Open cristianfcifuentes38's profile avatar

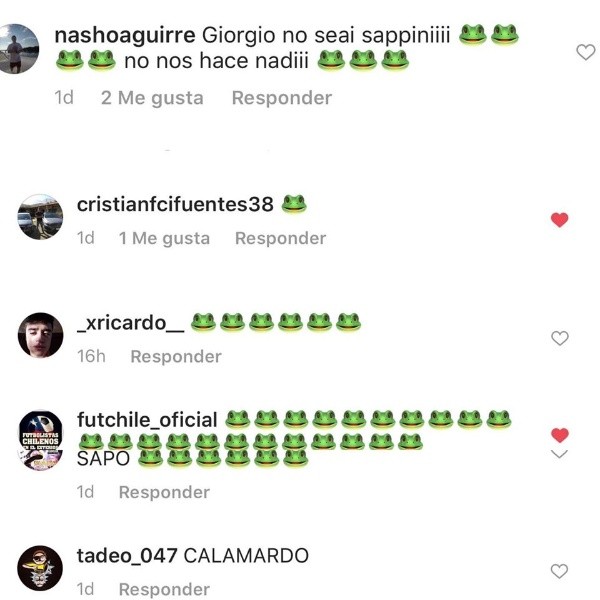click(x=40, y=217)
